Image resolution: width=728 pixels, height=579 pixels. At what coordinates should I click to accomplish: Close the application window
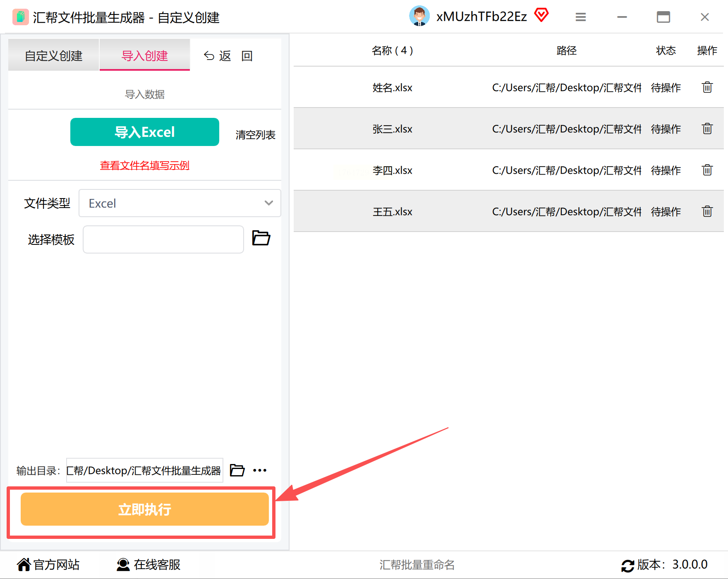pyautogui.click(x=705, y=17)
